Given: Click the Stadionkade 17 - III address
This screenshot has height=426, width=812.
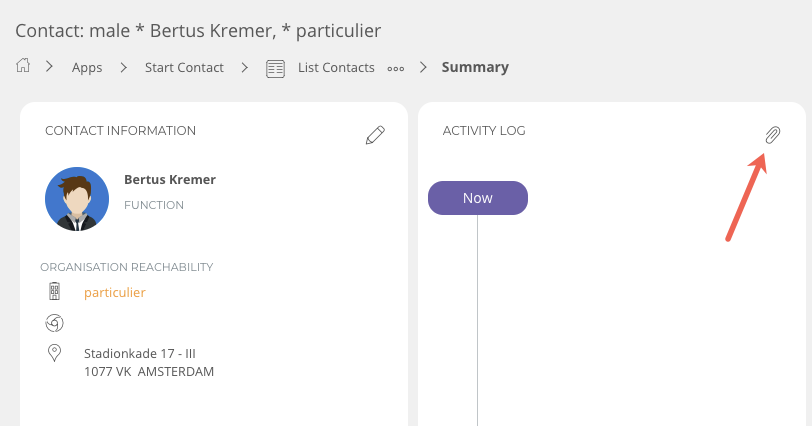Looking at the screenshot, I should (x=140, y=352).
